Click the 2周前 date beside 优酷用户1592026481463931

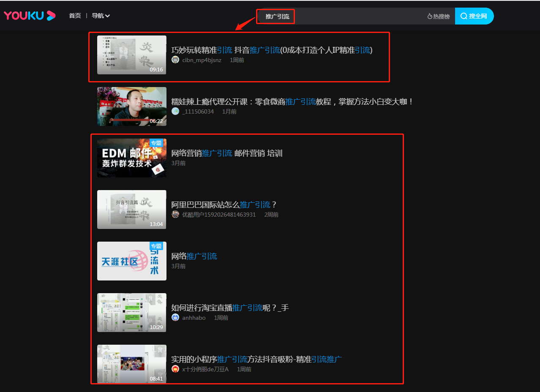point(272,215)
